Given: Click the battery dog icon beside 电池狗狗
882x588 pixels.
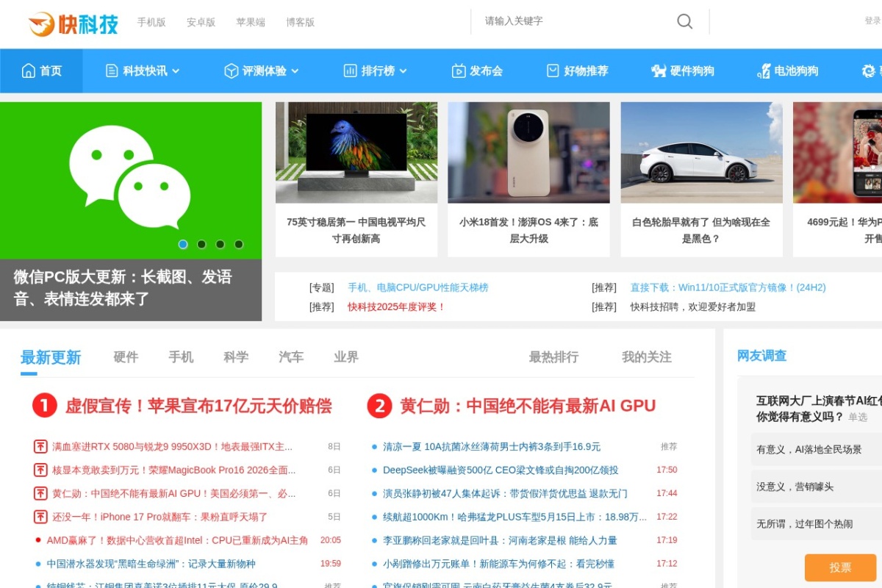Looking at the screenshot, I should click(x=764, y=71).
